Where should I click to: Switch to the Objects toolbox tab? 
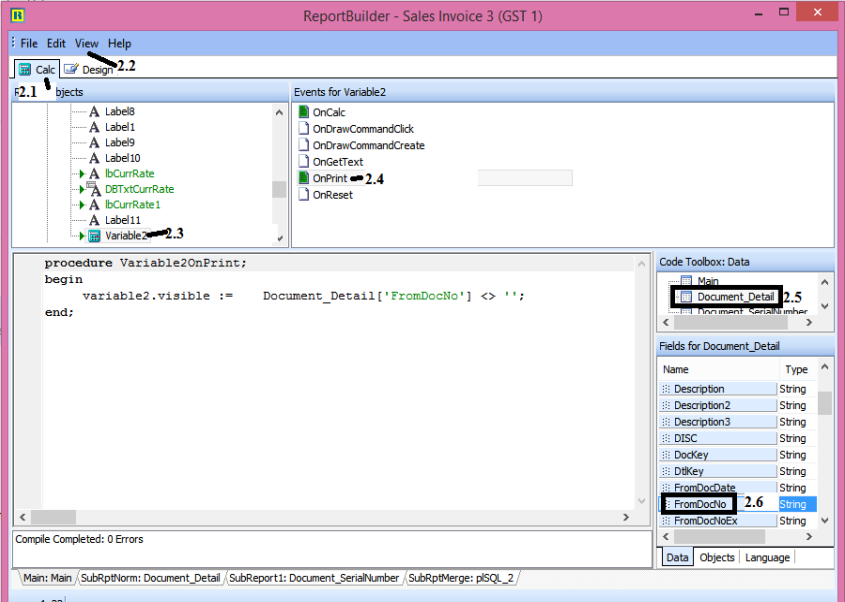click(717, 557)
